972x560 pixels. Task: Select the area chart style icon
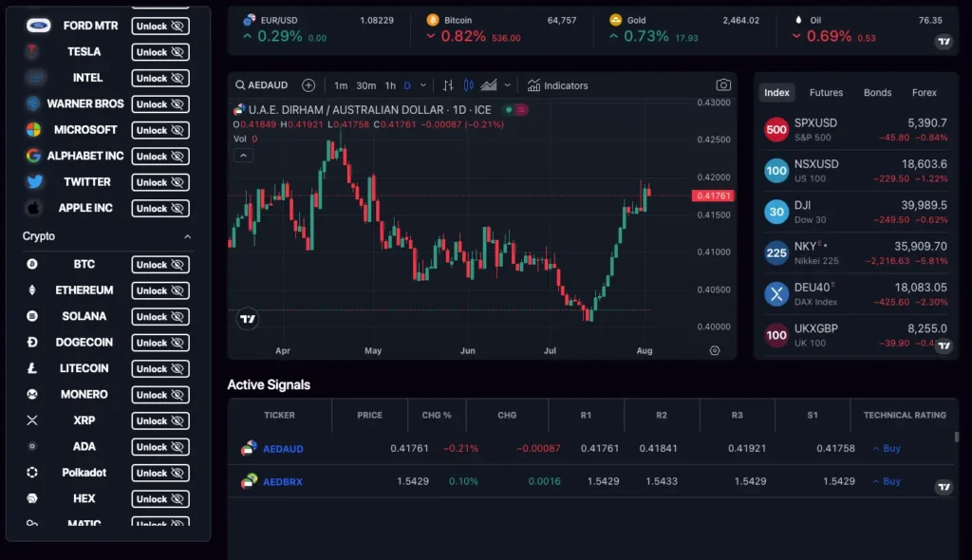tap(489, 85)
